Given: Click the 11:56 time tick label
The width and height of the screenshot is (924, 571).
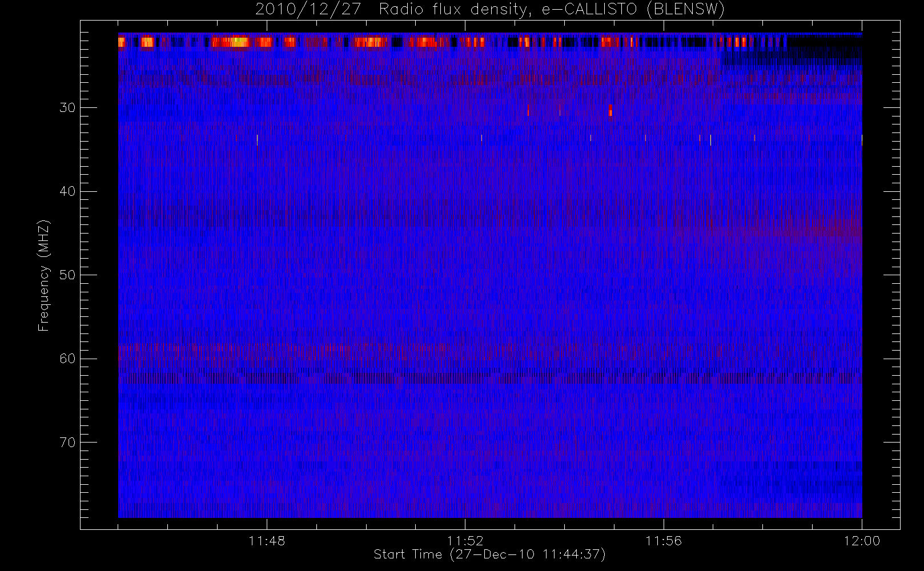Looking at the screenshot, I should (664, 541).
